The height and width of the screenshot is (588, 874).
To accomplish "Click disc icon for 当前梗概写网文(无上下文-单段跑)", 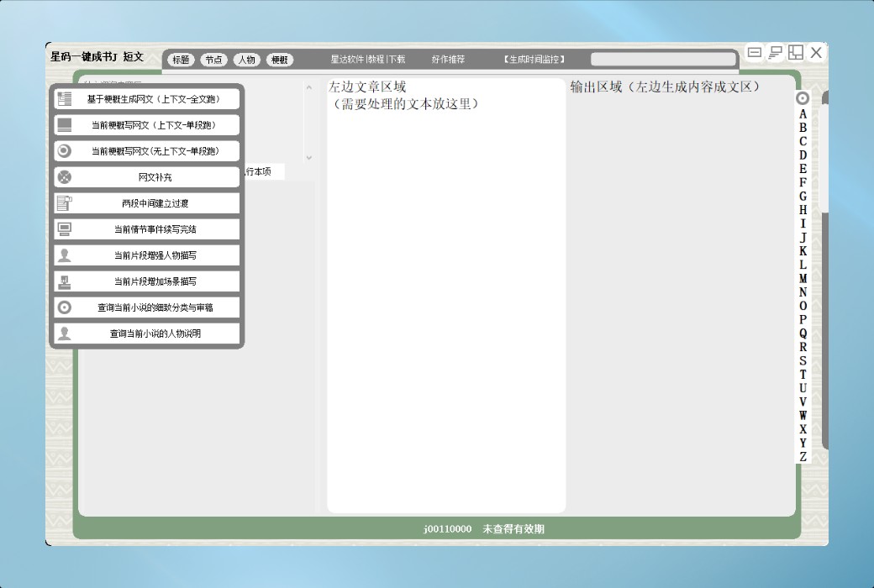I will [64, 151].
